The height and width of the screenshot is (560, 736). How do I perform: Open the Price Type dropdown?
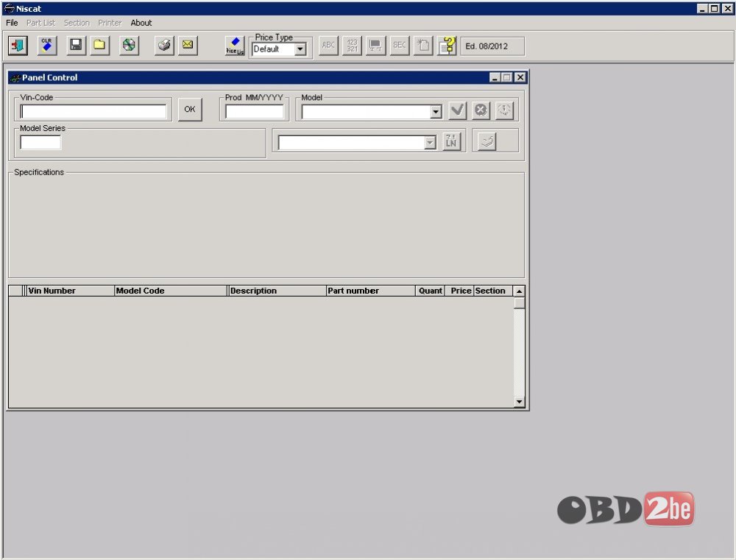pyautogui.click(x=300, y=49)
